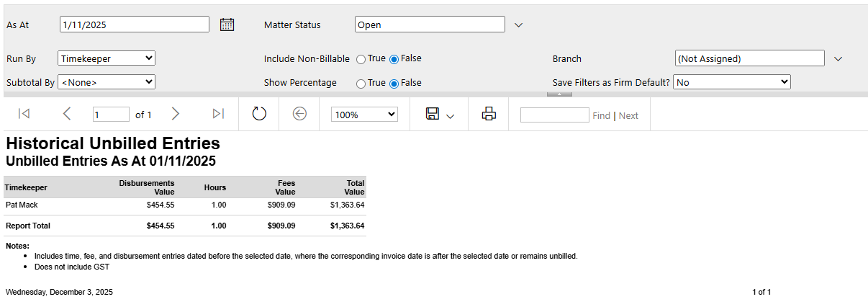Set Include Non-Billable to True
This screenshot has width=868, height=307.
click(x=361, y=59)
